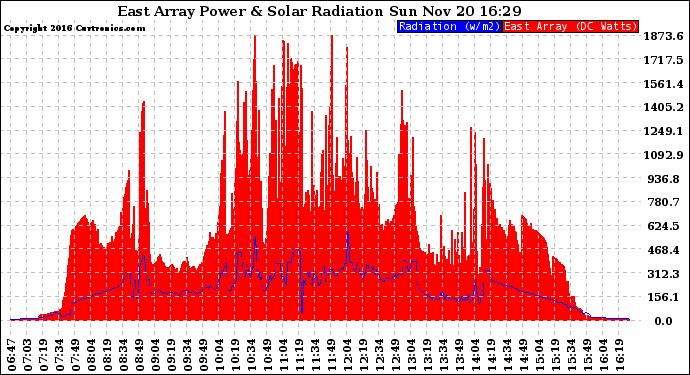Click the 10:49 time axis label
690x375 pixels.
pos(268,355)
